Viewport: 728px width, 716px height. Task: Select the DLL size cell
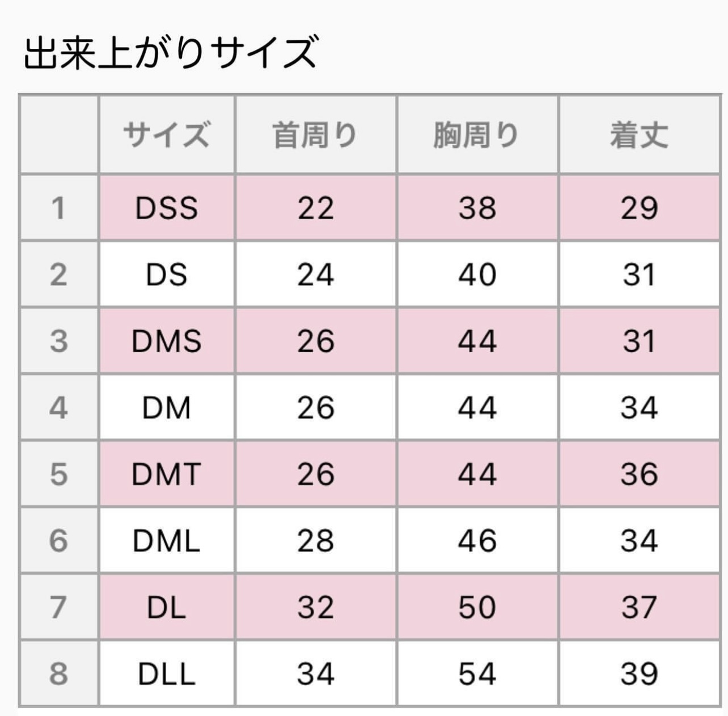(x=166, y=673)
